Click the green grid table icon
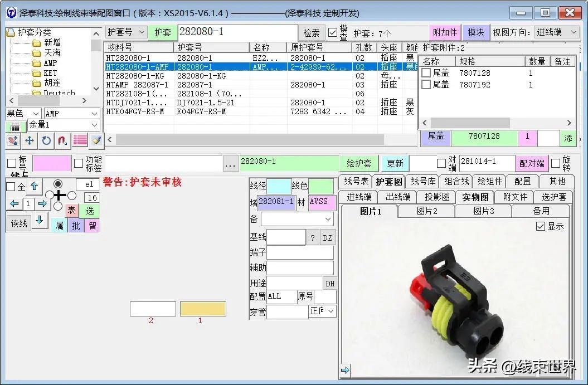Viewport: 588px width, 385px height. [14, 127]
